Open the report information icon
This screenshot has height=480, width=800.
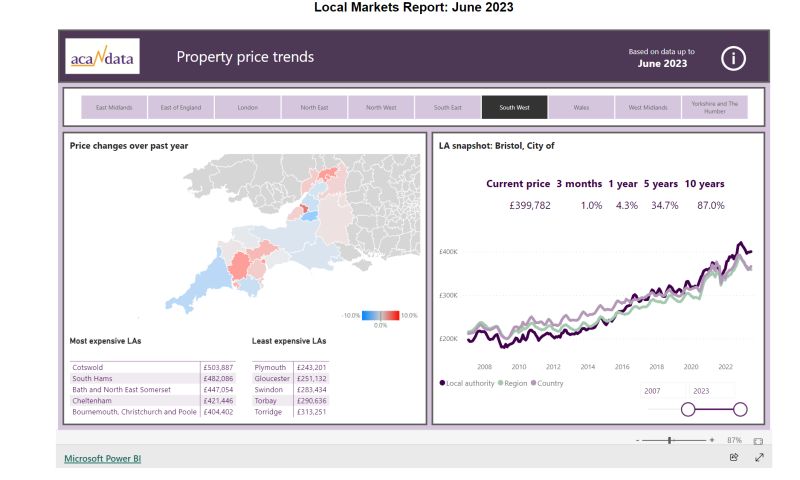click(x=734, y=58)
